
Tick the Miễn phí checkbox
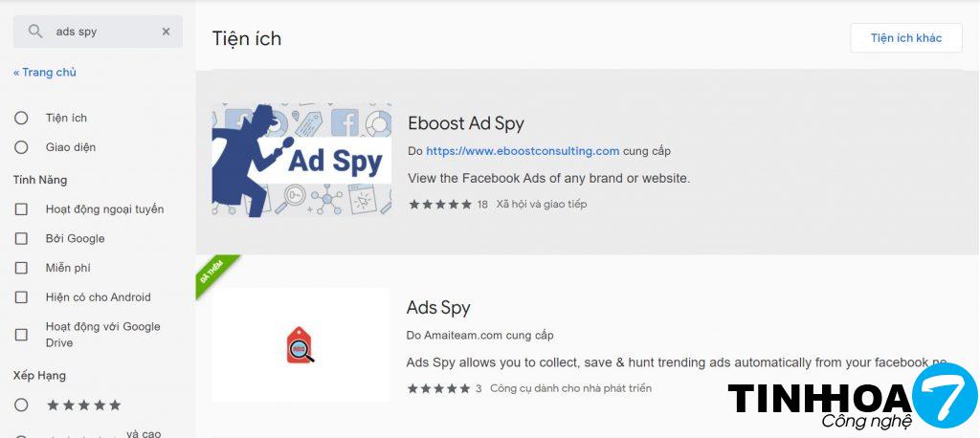pyautogui.click(x=21, y=268)
